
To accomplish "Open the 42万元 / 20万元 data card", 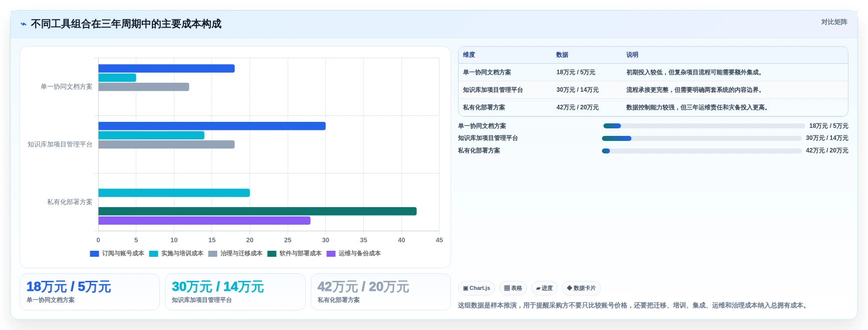I will click(381, 292).
